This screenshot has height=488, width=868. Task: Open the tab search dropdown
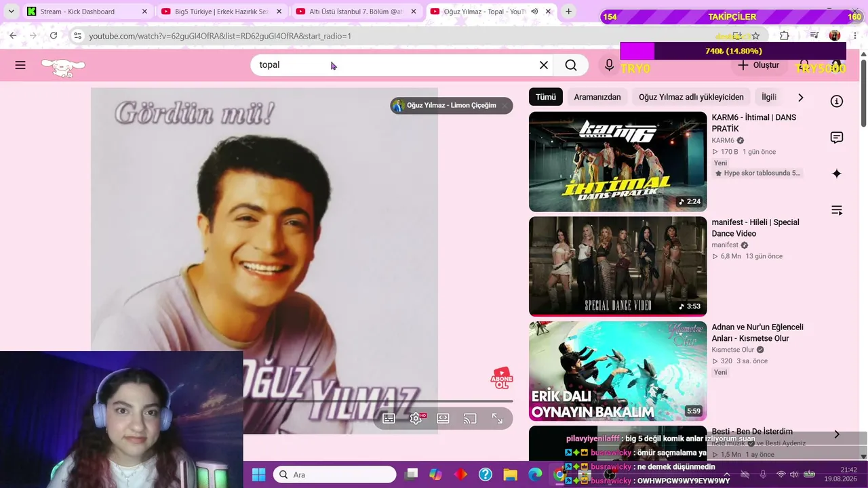click(x=11, y=12)
